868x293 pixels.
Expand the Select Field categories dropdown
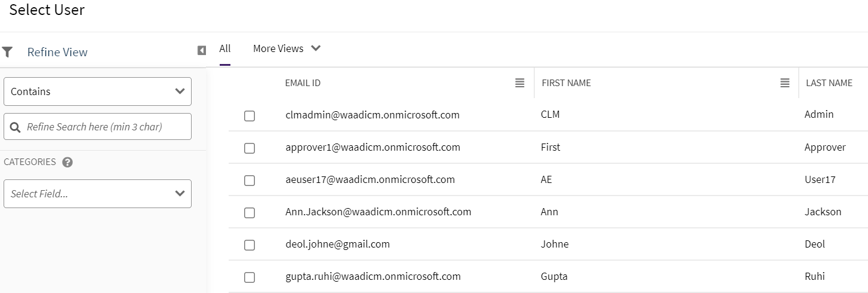pyautogui.click(x=97, y=194)
